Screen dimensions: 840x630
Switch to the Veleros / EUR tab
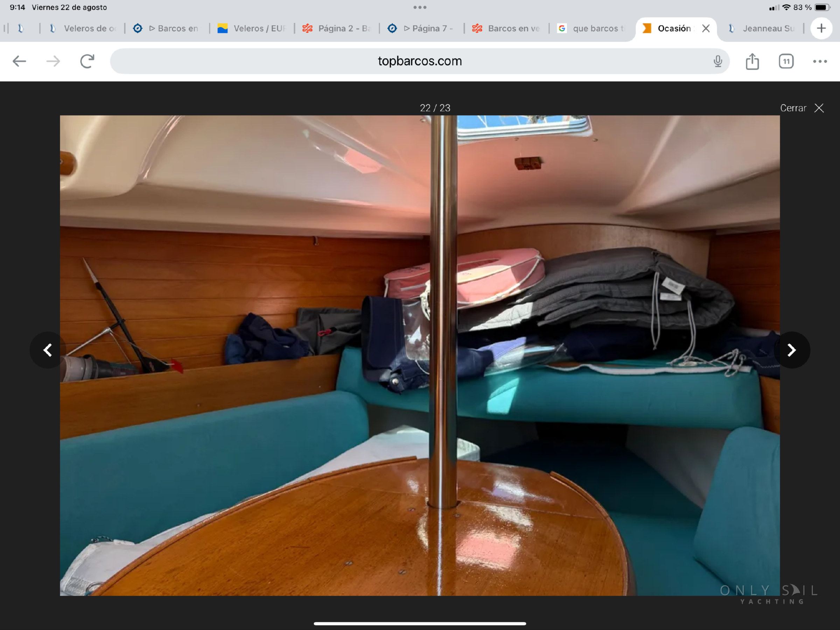(x=251, y=28)
